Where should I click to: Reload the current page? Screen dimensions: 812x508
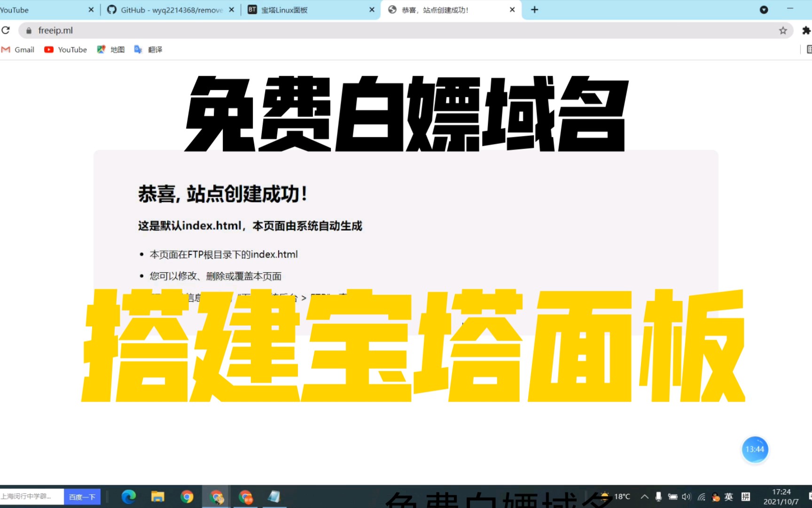pos(6,31)
